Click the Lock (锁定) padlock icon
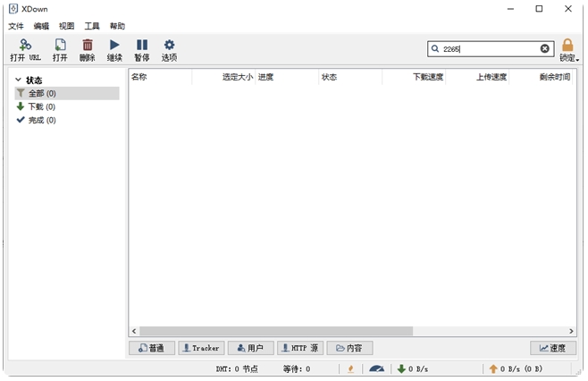Viewport: 588px width, 381px height. (567, 45)
